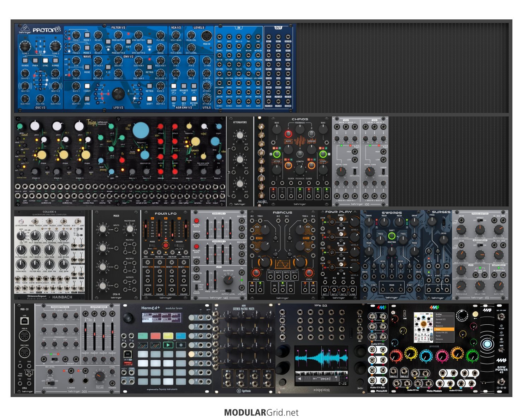
Task: Click the blackbox waveform display
Action: (x=321, y=358)
